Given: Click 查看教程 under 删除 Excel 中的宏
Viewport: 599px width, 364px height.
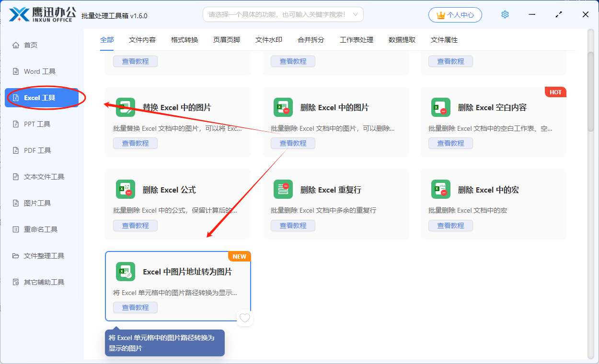Looking at the screenshot, I should pyautogui.click(x=450, y=226).
